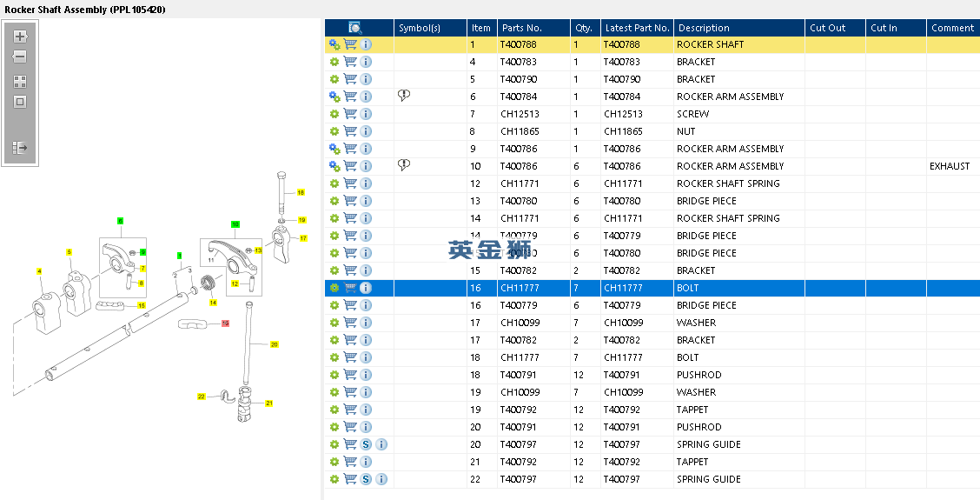
Task: Click gear icon for item 18 PUSHROD row
Action: (334, 375)
